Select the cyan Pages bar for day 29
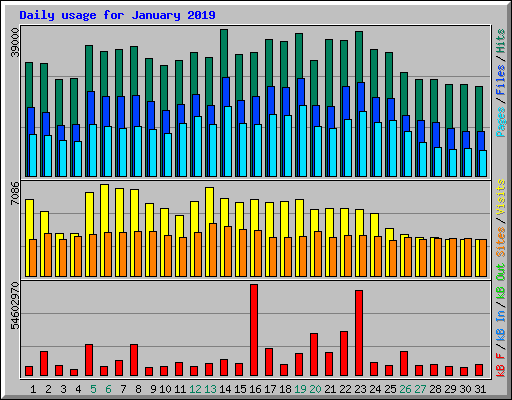 (453, 163)
